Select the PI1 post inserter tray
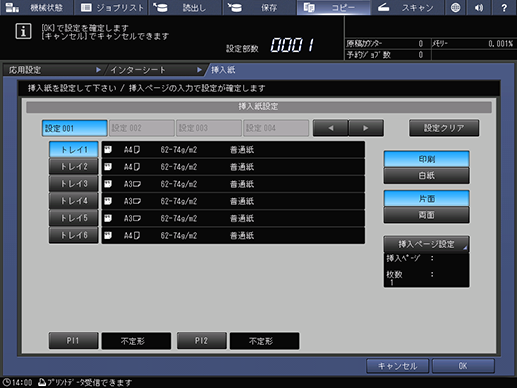 [x=74, y=341]
